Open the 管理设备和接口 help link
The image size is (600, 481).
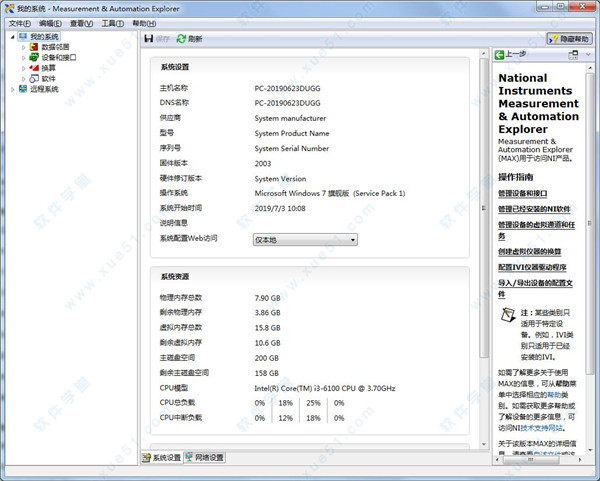tap(523, 194)
